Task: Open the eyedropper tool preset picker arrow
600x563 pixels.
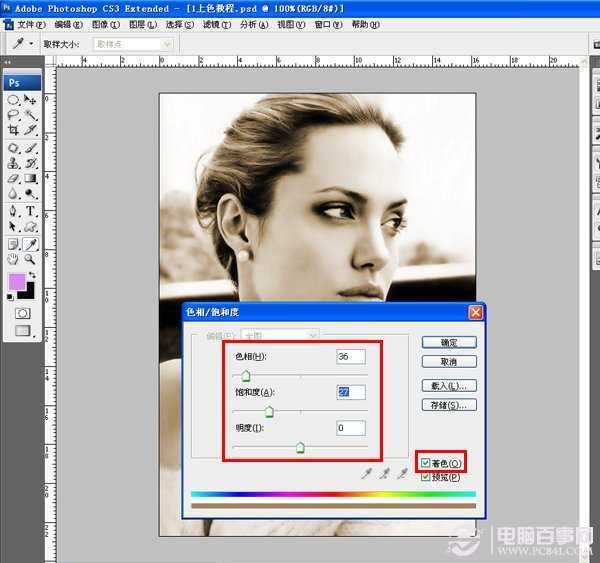Action: click(x=32, y=44)
